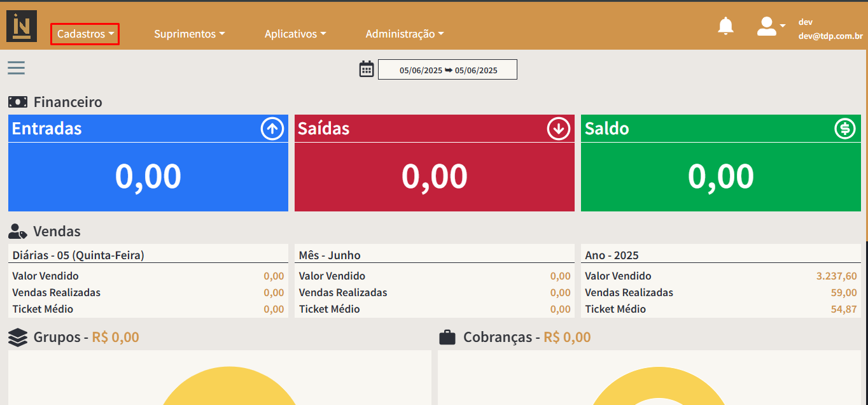
Task: Expand the Aplicativos menu
Action: tap(295, 34)
